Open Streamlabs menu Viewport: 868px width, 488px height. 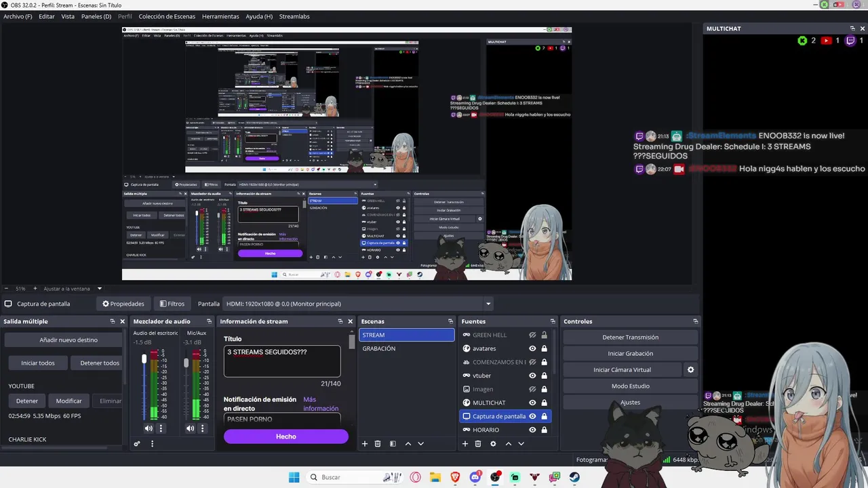click(294, 16)
